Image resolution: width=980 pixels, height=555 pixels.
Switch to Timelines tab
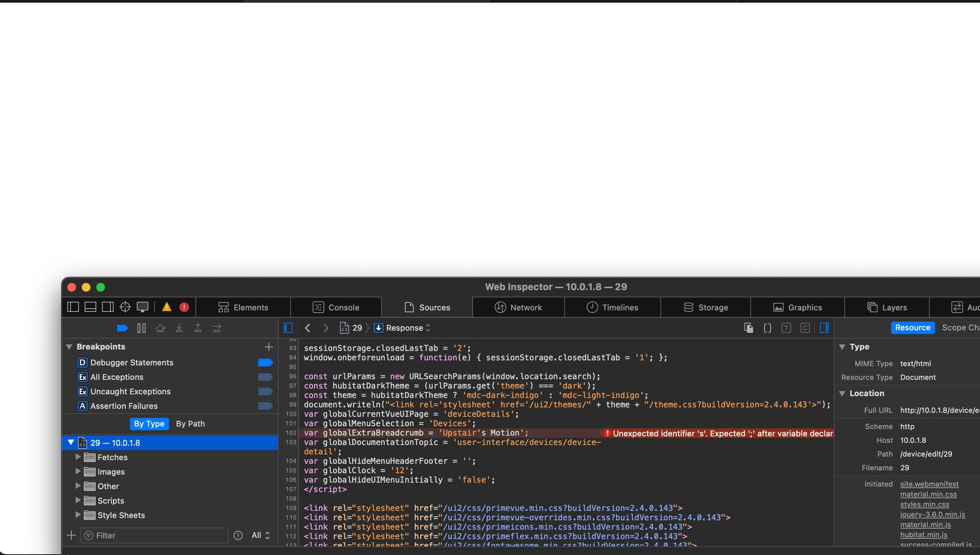coord(612,307)
